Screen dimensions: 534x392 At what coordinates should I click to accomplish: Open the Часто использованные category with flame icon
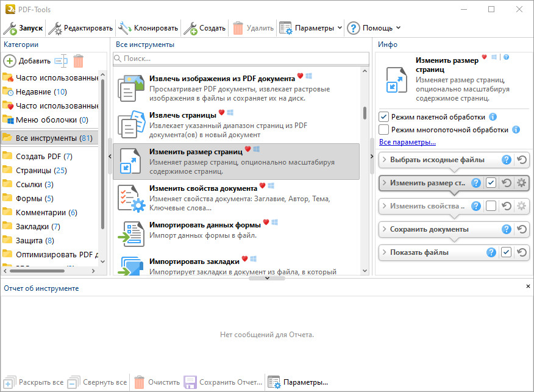tap(51, 78)
